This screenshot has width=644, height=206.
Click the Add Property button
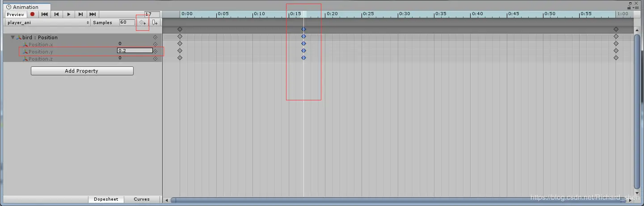click(x=82, y=71)
